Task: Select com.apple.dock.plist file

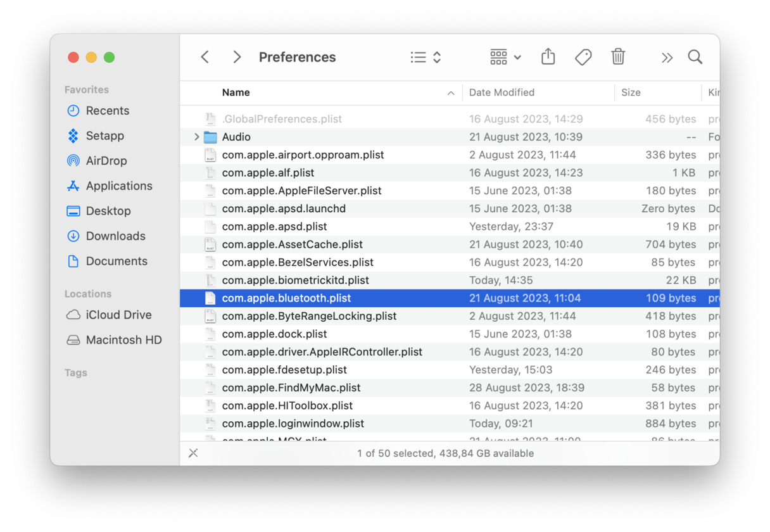Action: (274, 334)
